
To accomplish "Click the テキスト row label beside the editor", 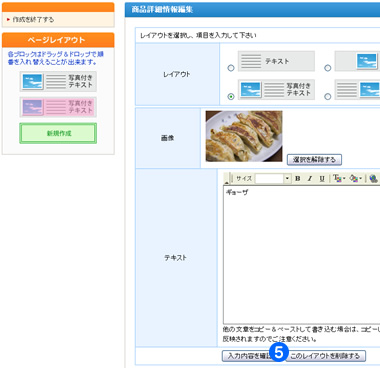I will click(x=175, y=258).
